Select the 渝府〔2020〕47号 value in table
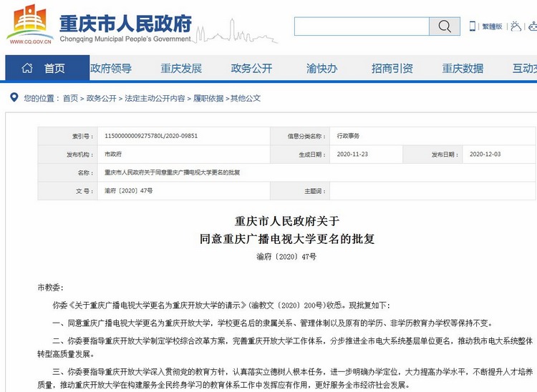 pos(128,190)
